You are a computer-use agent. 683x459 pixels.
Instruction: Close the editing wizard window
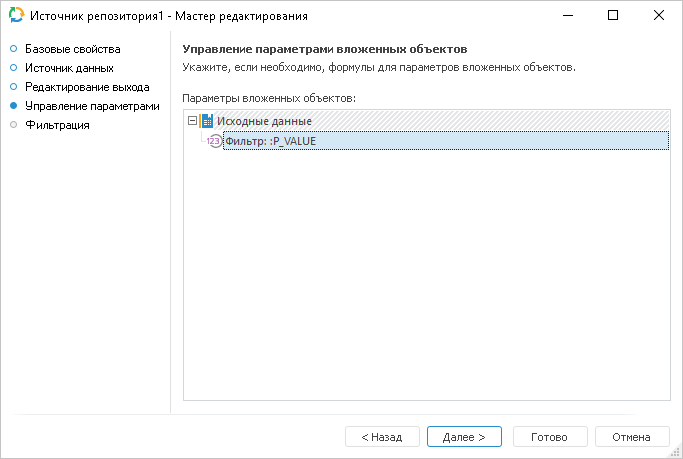click(658, 16)
